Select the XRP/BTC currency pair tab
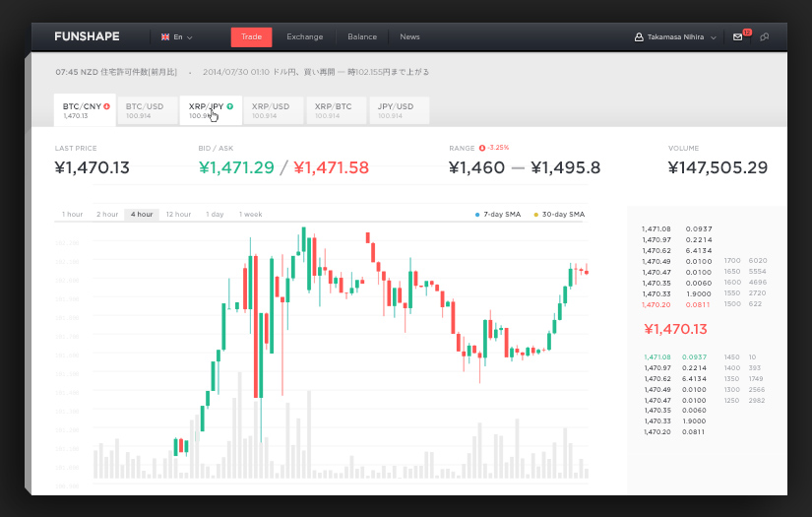This screenshot has height=517, width=812. point(337,110)
